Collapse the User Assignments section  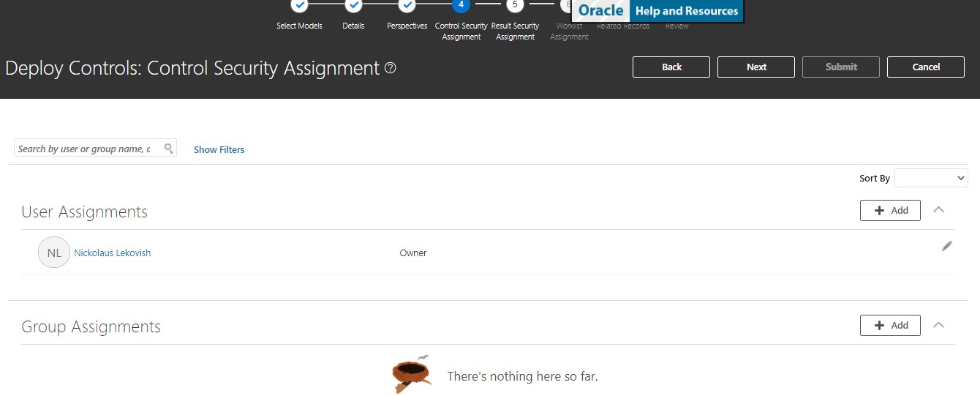939,210
